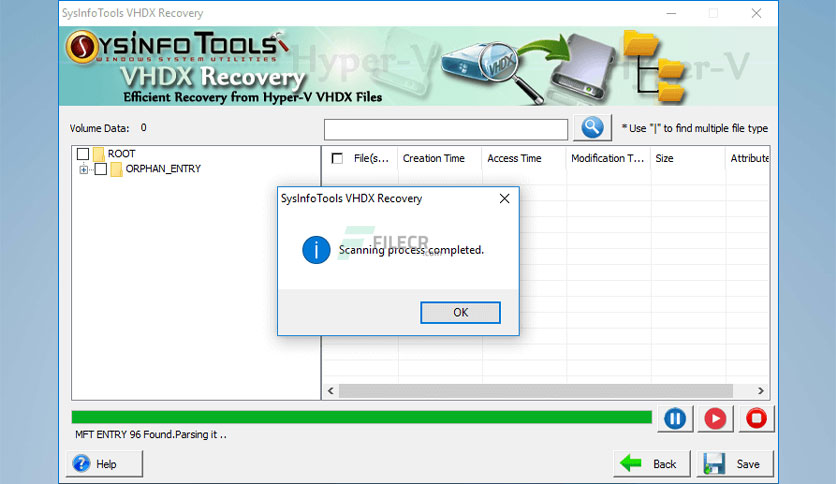Click the horizontal scrollbar thumb in file list
The height and width of the screenshot is (484, 836).
click(x=536, y=391)
